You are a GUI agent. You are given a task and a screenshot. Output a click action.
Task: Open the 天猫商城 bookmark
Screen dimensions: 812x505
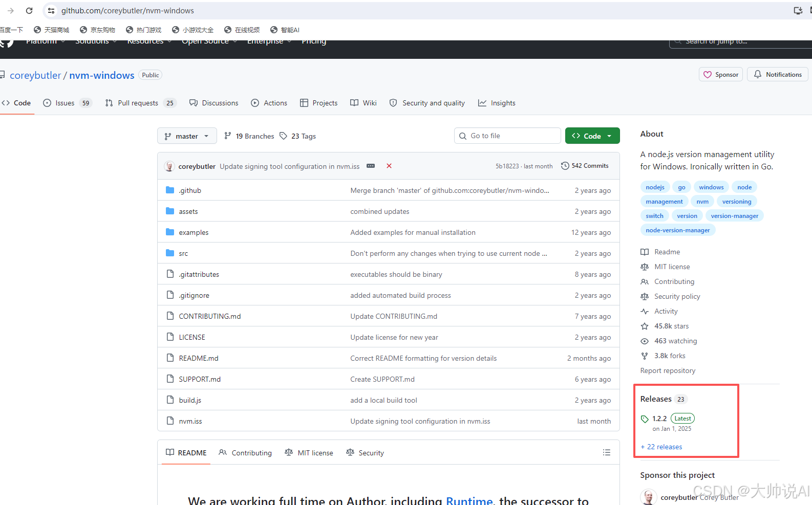click(51, 30)
